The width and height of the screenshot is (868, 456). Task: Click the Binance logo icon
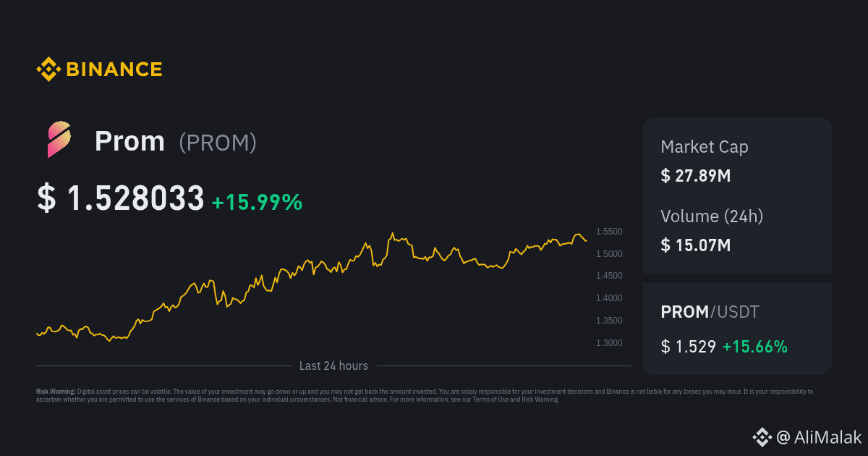click(48, 69)
